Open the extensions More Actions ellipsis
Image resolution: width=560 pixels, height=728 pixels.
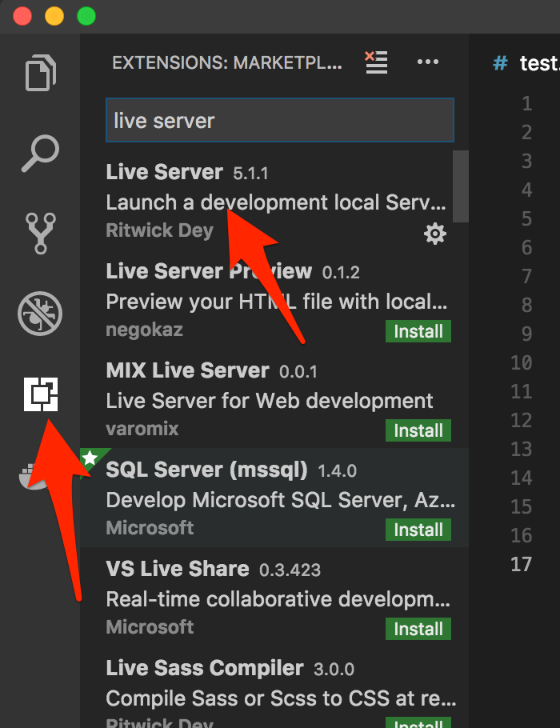tap(428, 62)
